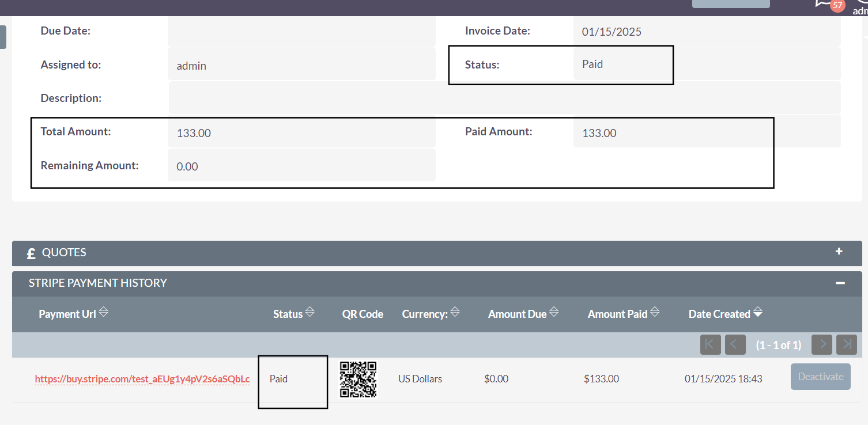This screenshot has height=425, width=868.
Task: Select the Invoice Date value 01/15/2025
Action: (x=612, y=32)
